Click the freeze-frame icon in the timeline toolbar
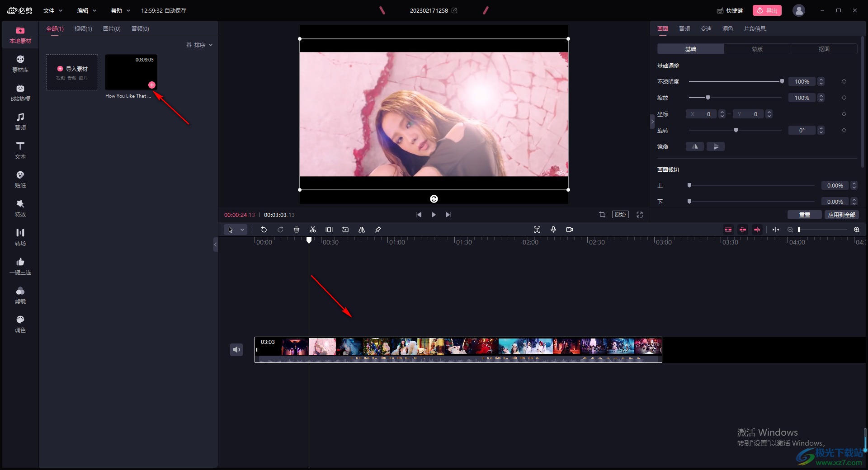 coord(329,230)
